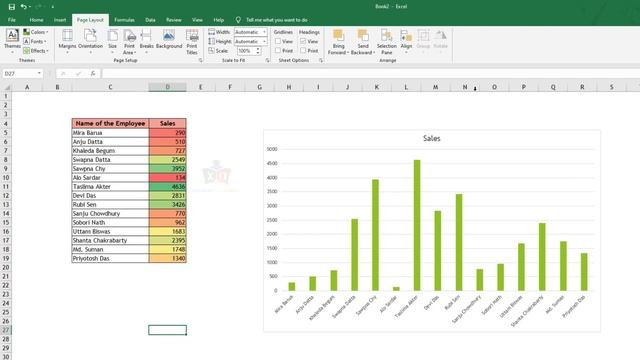Open Quick Access Toolbar customize arrow
This screenshot has width=640, height=360.
click(53, 7)
